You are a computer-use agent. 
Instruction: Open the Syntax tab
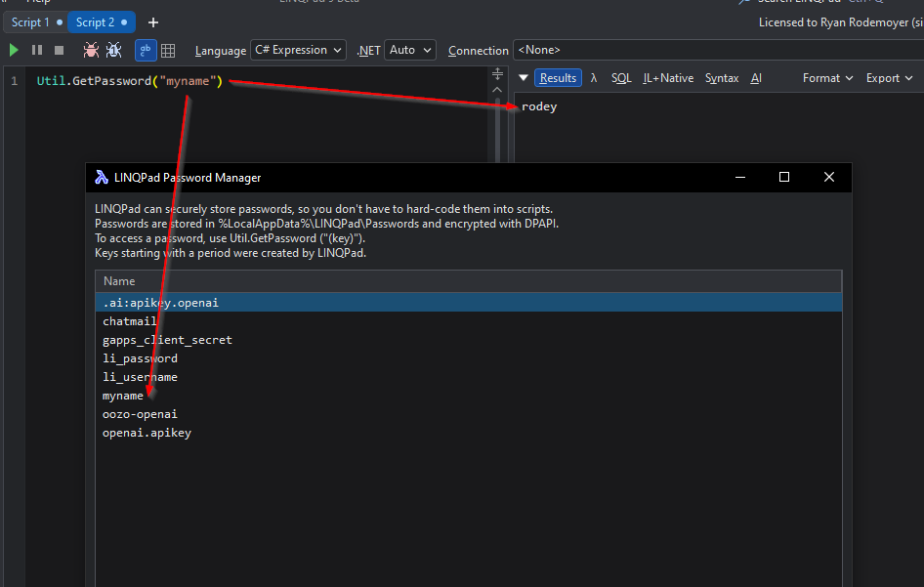[x=722, y=78]
